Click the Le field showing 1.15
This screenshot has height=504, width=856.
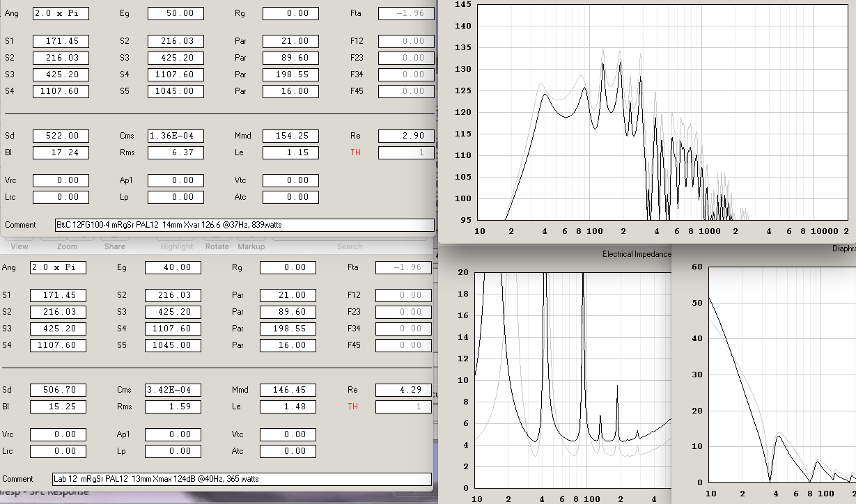tap(290, 152)
